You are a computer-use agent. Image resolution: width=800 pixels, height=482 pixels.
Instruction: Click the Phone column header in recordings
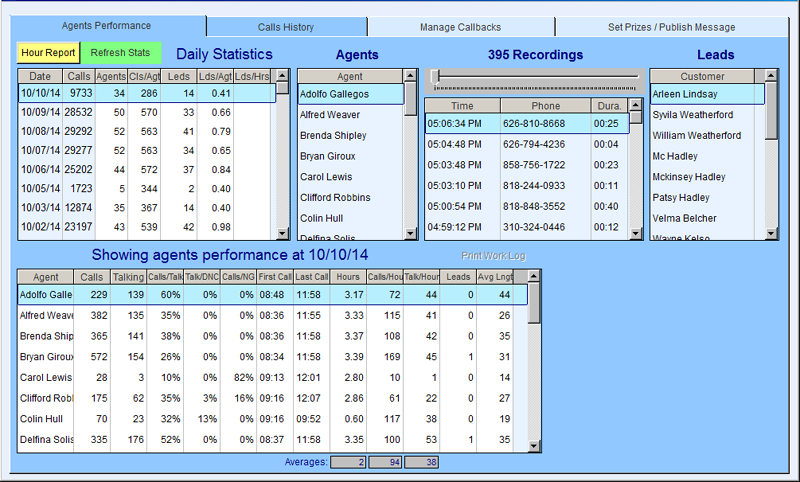click(545, 105)
